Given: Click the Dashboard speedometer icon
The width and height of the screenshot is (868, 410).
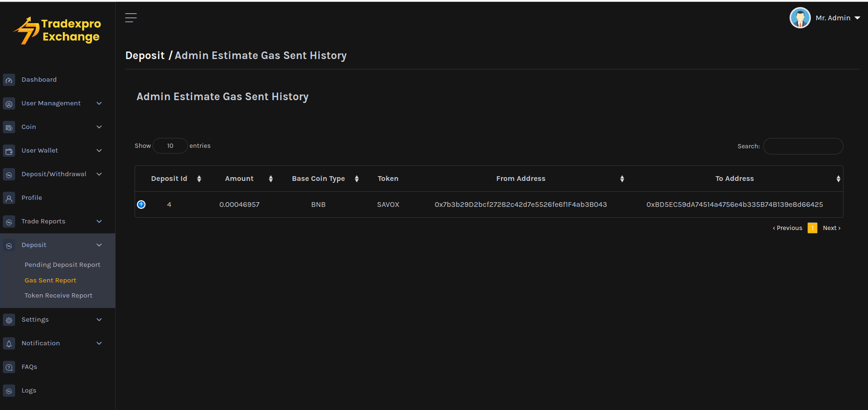Looking at the screenshot, I should [9, 80].
